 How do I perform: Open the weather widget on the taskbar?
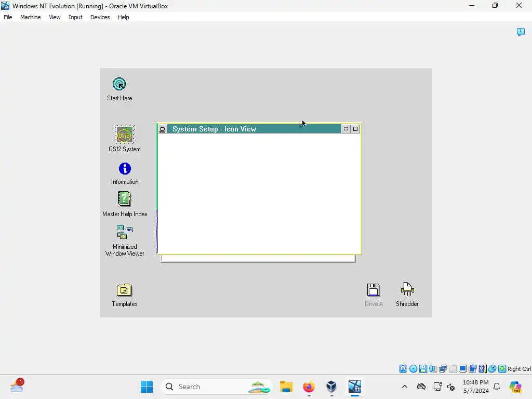click(17, 387)
